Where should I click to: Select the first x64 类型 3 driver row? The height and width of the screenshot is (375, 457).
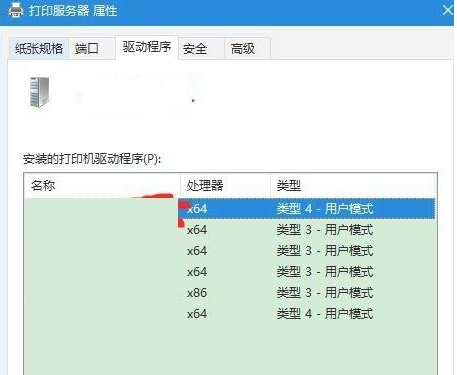[x=230, y=230]
